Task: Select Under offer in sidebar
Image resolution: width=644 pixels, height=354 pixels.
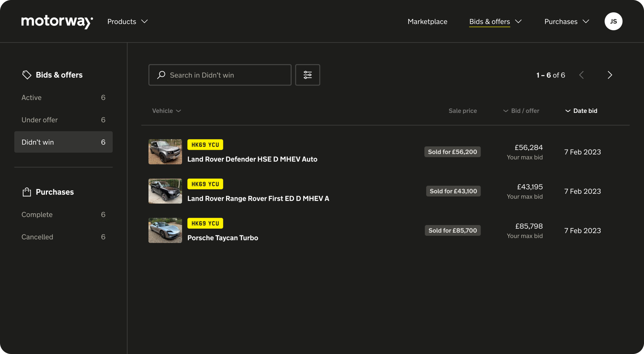Action: pyautogui.click(x=64, y=120)
